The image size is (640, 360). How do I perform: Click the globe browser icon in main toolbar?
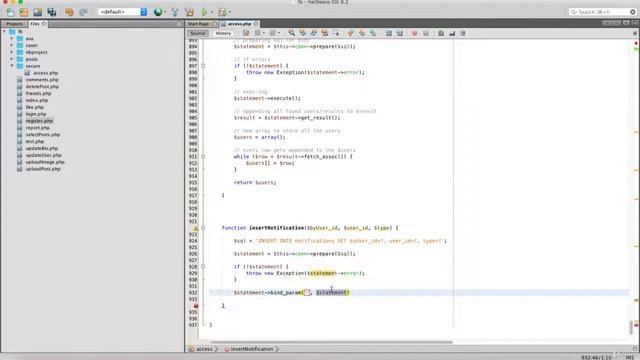158,12
